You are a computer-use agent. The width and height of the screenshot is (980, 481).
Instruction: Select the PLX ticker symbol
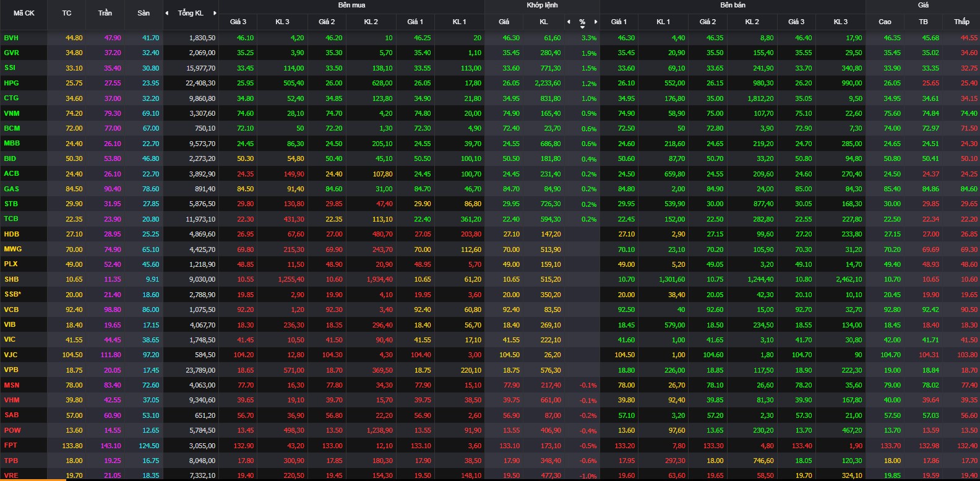coord(11,264)
